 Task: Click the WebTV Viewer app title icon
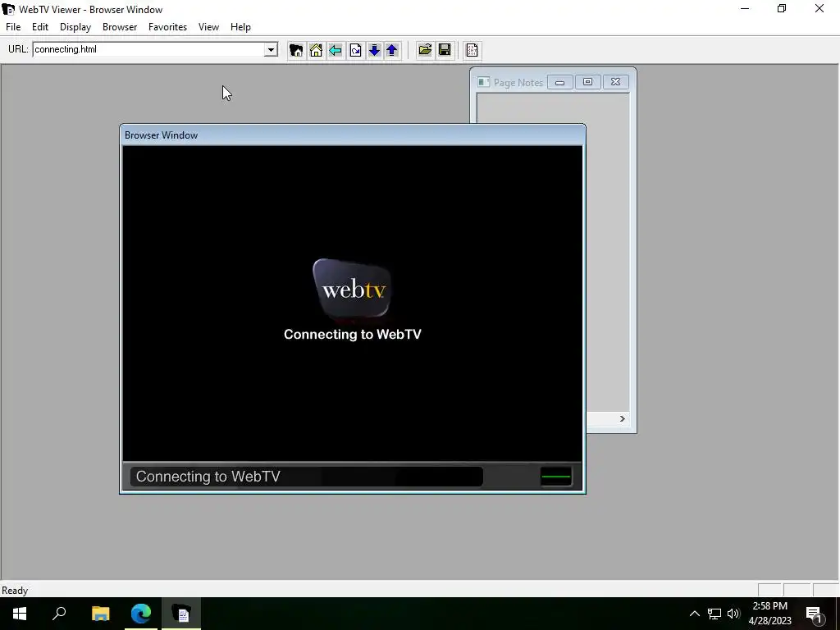pyautogui.click(x=8, y=9)
